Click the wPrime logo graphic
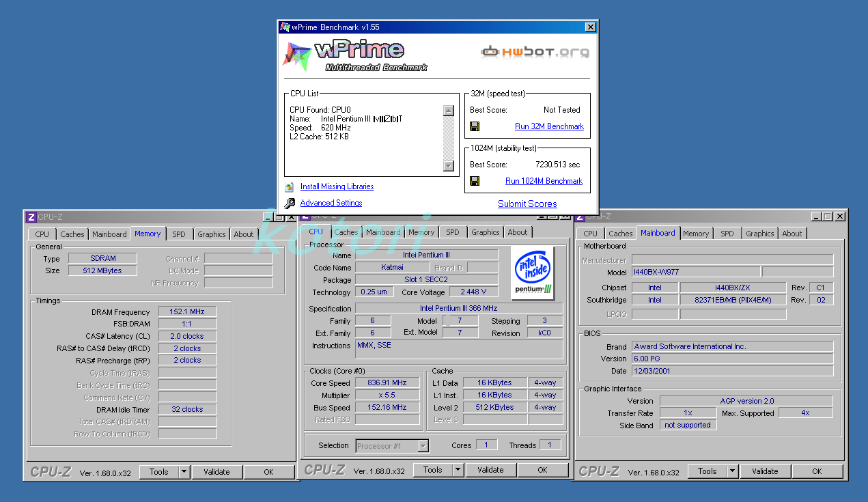 pyautogui.click(x=355, y=55)
